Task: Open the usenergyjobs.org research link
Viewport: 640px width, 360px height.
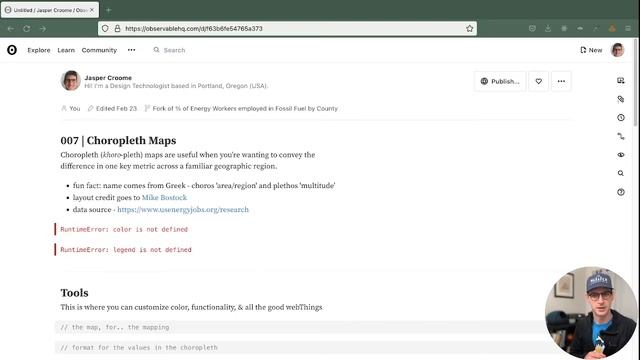Action: (183, 209)
